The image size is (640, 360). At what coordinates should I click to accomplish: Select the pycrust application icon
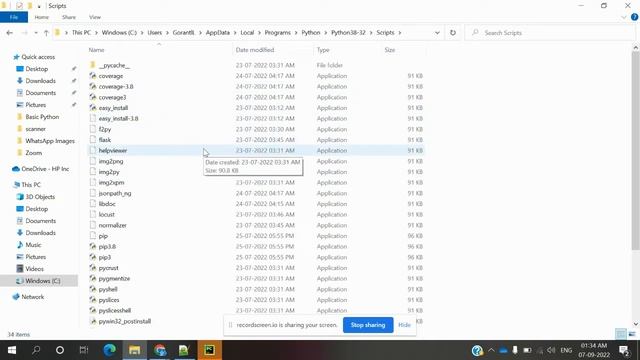pyautogui.click(x=93, y=268)
